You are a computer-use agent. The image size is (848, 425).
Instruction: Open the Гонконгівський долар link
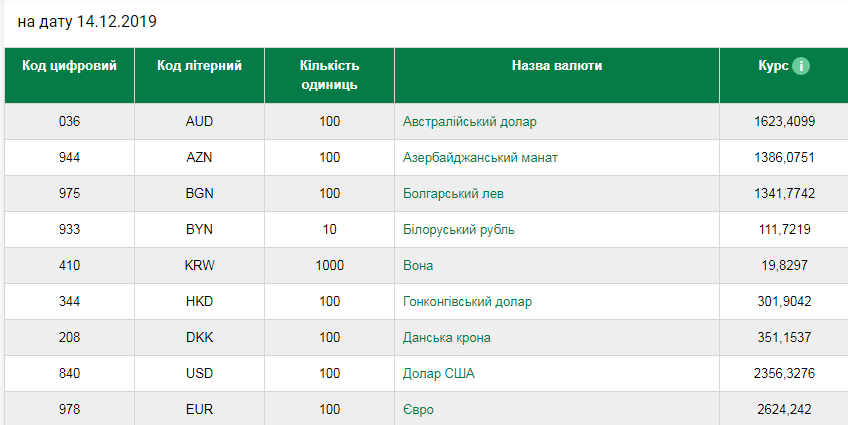point(467,302)
